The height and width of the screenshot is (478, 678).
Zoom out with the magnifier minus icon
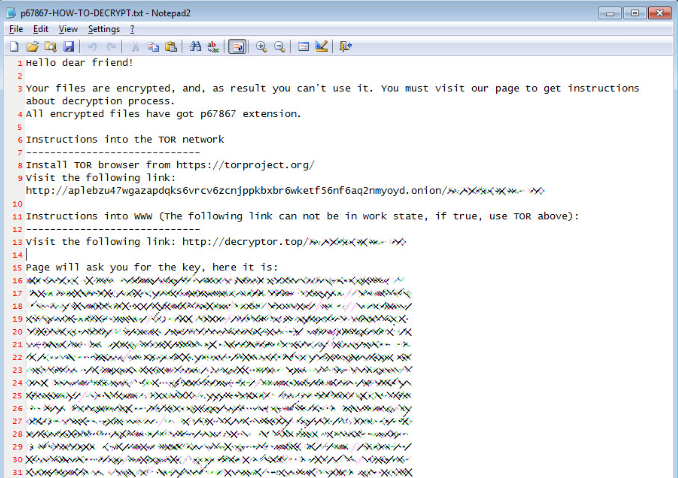pyautogui.click(x=279, y=46)
